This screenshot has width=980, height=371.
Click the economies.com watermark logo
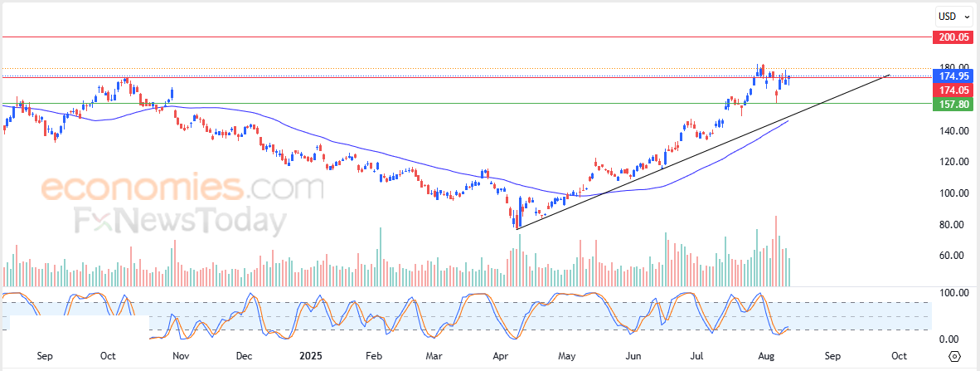[x=182, y=188]
